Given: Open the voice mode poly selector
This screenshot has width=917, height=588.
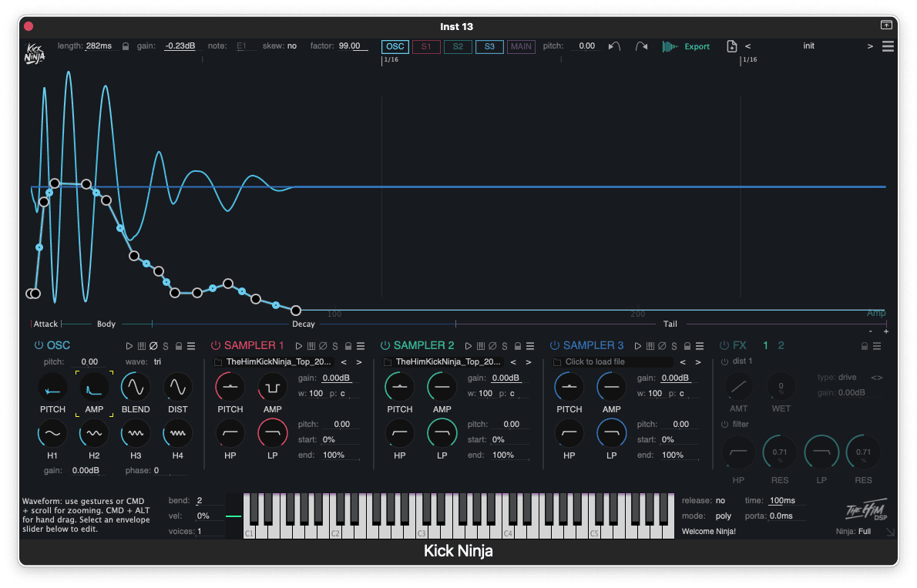Looking at the screenshot, I should [724, 516].
